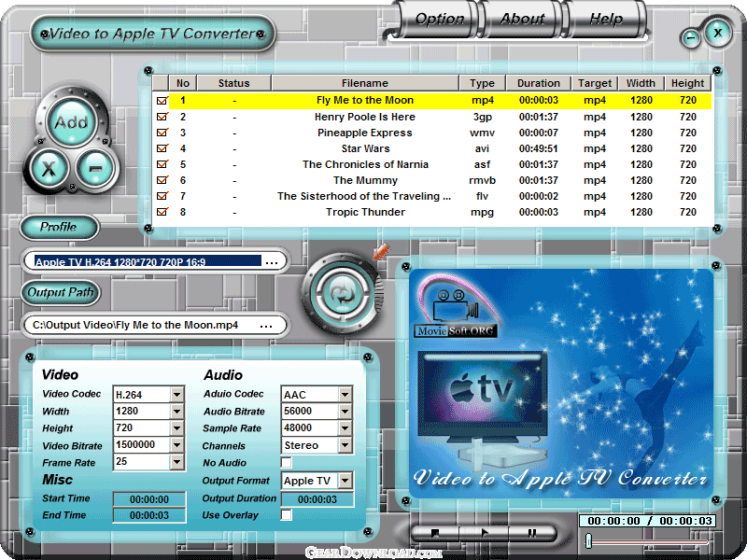Click the round minus remove button
The height and width of the screenshot is (560, 747).
(x=95, y=168)
